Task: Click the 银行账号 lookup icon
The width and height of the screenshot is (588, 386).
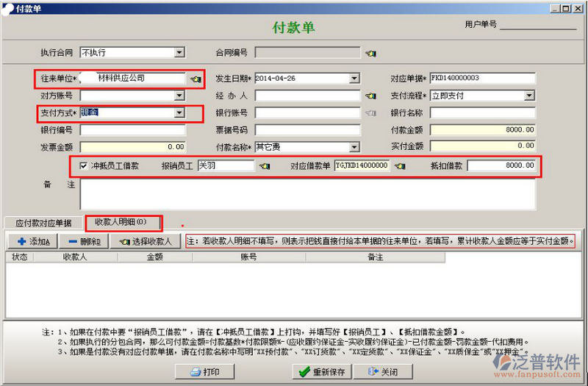Action: tap(371, 113)
